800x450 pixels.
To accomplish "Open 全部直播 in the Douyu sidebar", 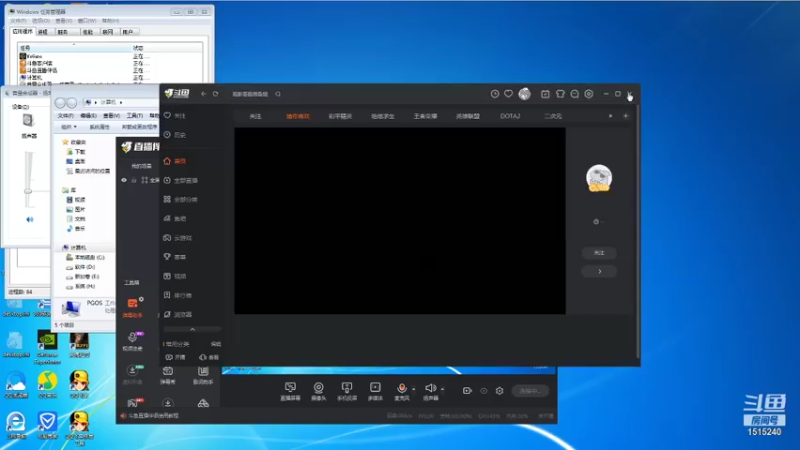I will click(x=180, y=180).
